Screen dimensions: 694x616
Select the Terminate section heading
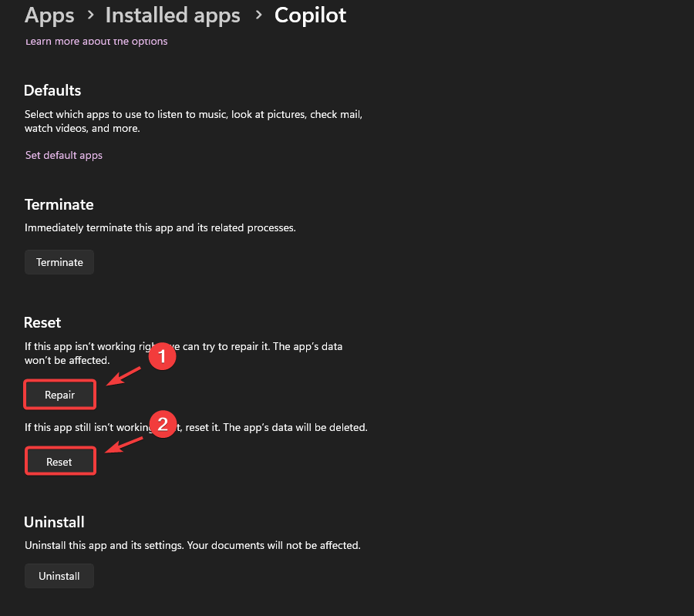[x=59, y=204]
